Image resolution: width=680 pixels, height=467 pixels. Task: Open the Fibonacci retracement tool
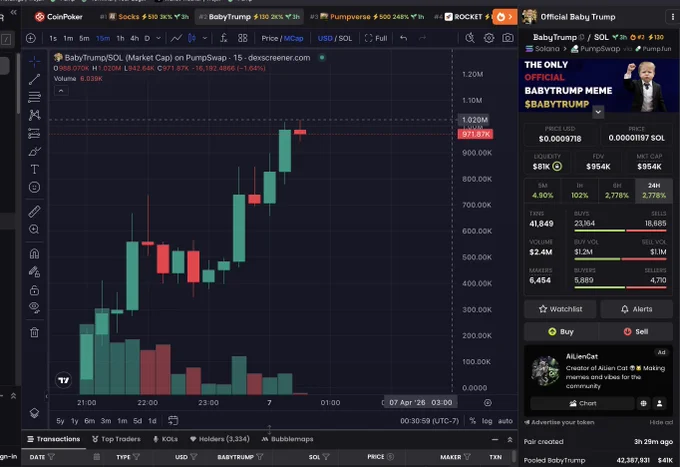click(x=34, y=97)
